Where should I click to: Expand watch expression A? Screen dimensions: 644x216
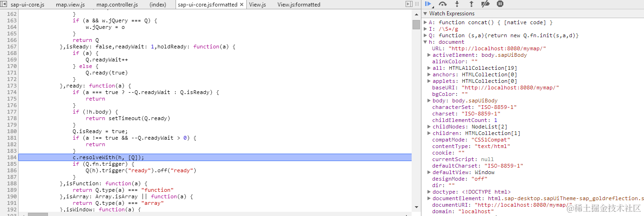coord(426,22)
